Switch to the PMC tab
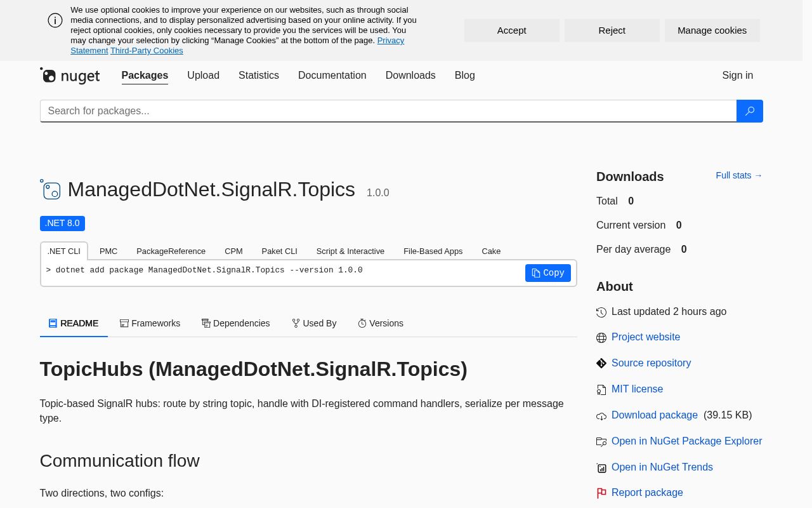 [x=108, y=251]
